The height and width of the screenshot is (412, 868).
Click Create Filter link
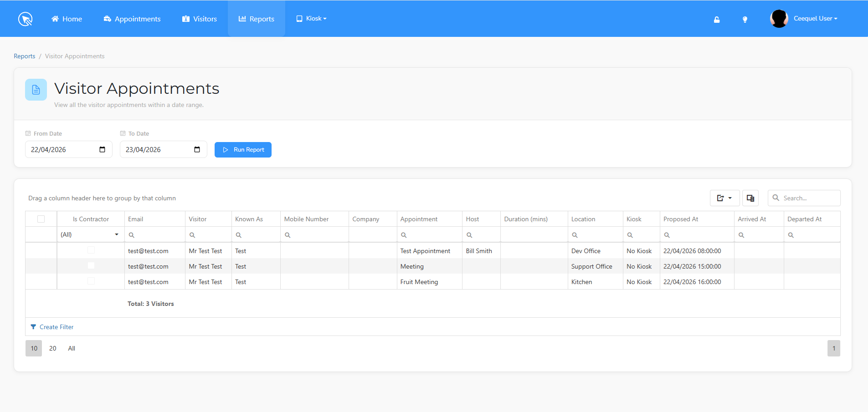point(56,327)
